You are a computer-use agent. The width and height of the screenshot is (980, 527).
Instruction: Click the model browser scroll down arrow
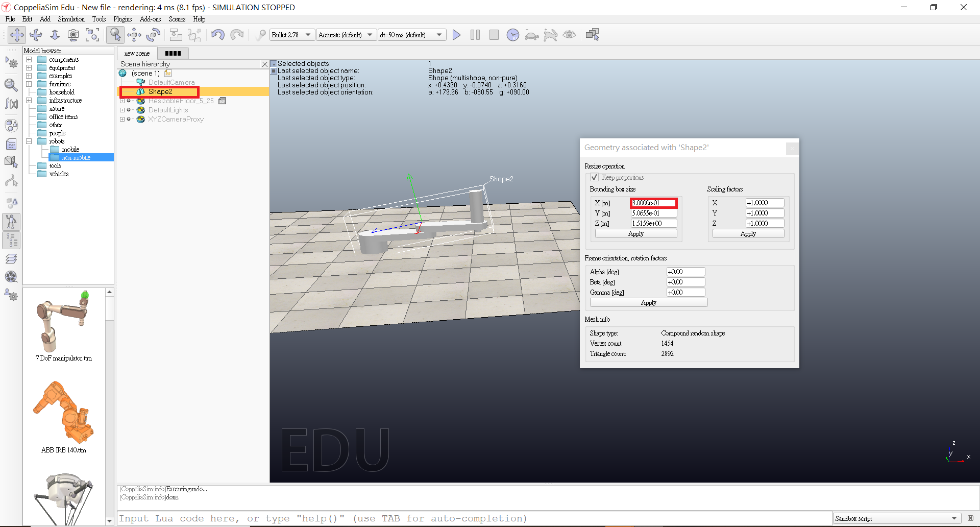(x=110, y=521)
